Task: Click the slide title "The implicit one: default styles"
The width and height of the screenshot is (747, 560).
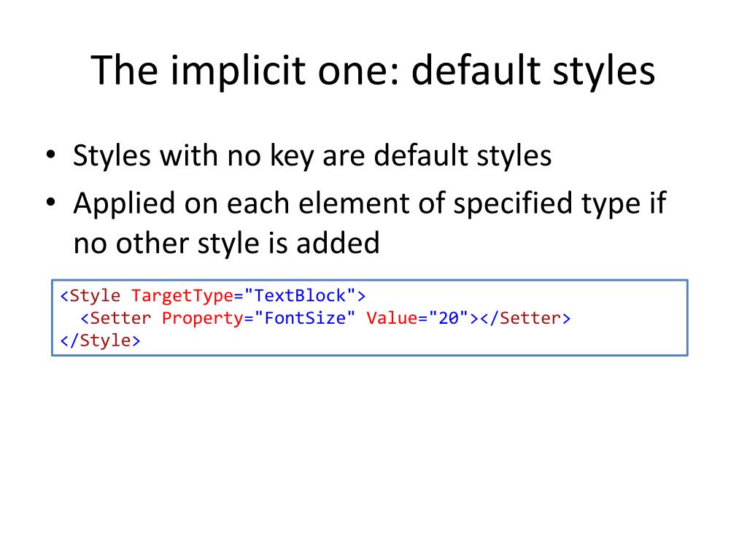Action: point(373,71)
